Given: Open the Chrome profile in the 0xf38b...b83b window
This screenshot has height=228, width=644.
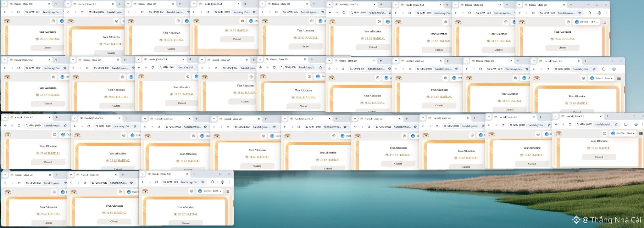Looking at the screenshot, I should click(222, 182).
